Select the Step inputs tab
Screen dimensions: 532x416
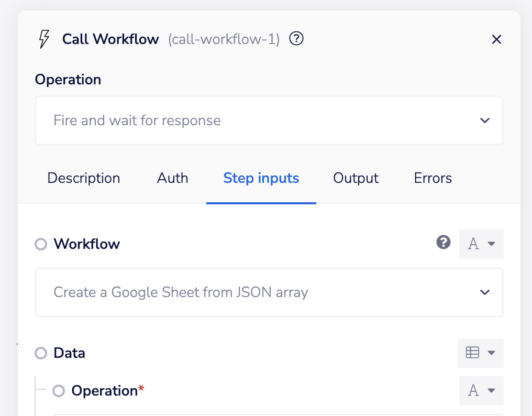(x=261, y=178)
